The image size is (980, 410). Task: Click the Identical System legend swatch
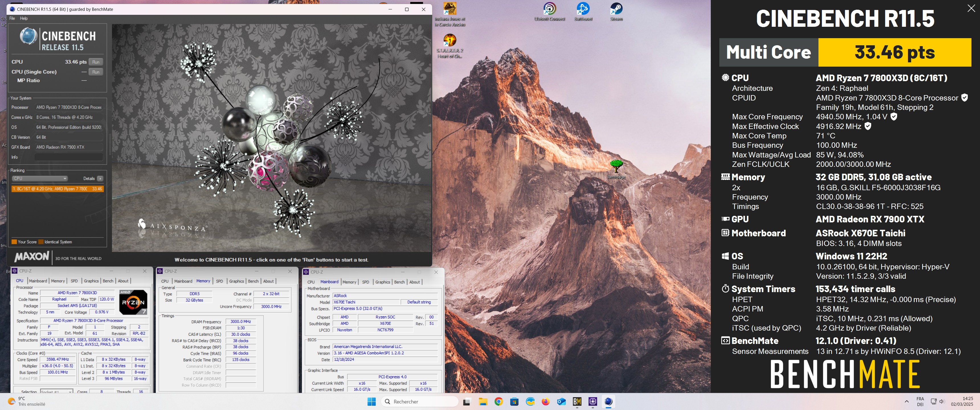click(41, 242)
